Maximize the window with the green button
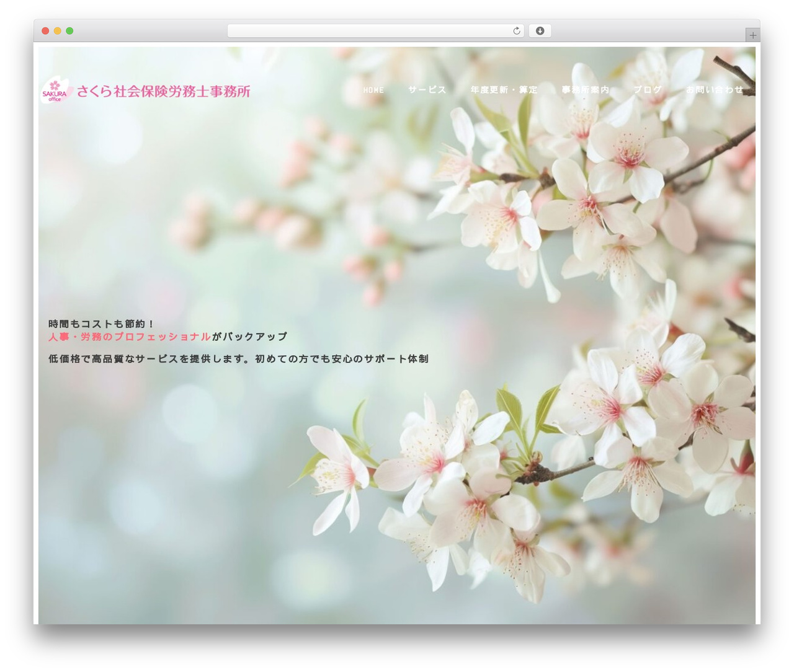This screenshot has height=672, width=794. tap(69, 31)
